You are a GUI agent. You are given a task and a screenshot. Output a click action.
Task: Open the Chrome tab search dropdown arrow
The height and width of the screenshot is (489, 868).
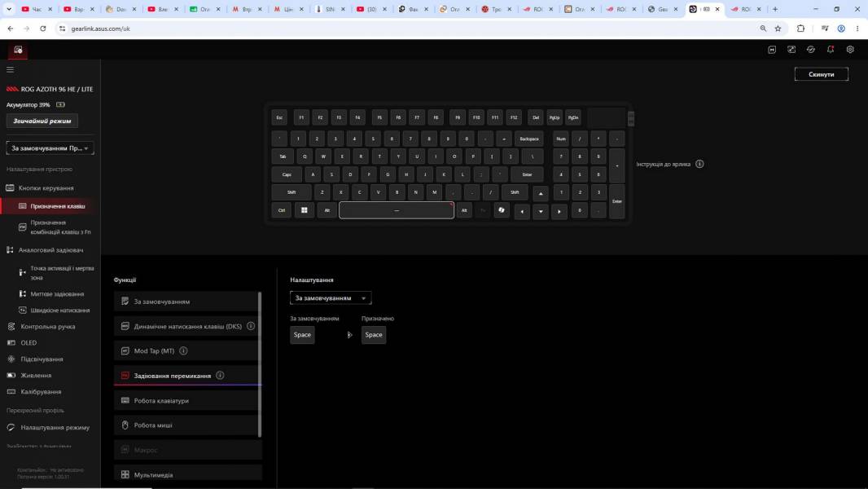(x=9, y=9)
